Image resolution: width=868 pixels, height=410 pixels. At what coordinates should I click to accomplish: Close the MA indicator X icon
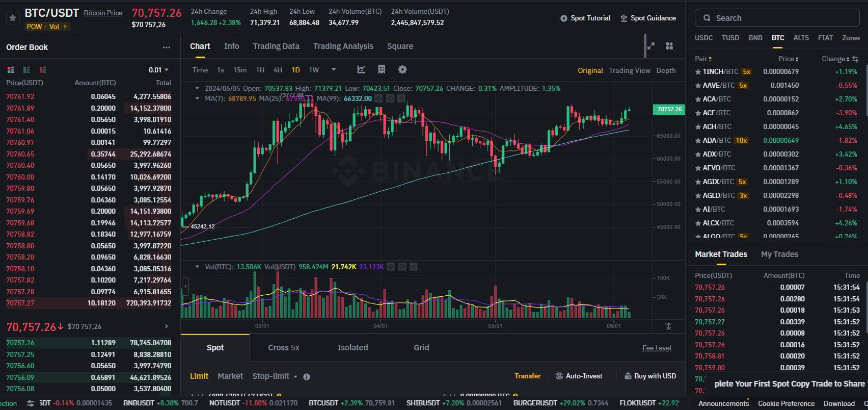(401, 98)
